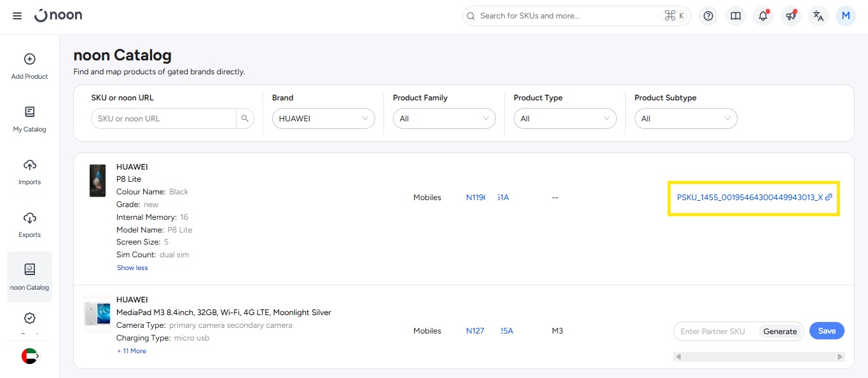Open the user profile avatar M

(x=846, y=16)
